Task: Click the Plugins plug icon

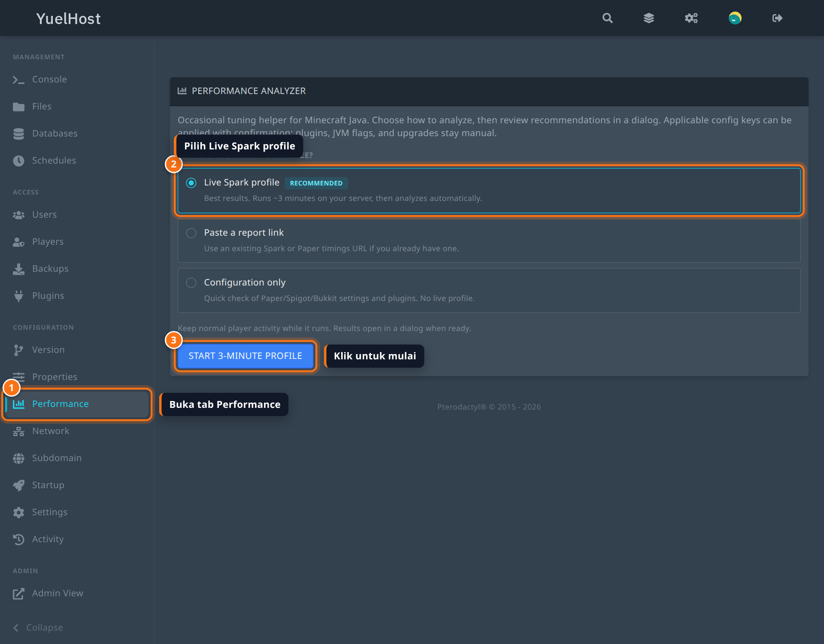Action: (x=18, y=296)
